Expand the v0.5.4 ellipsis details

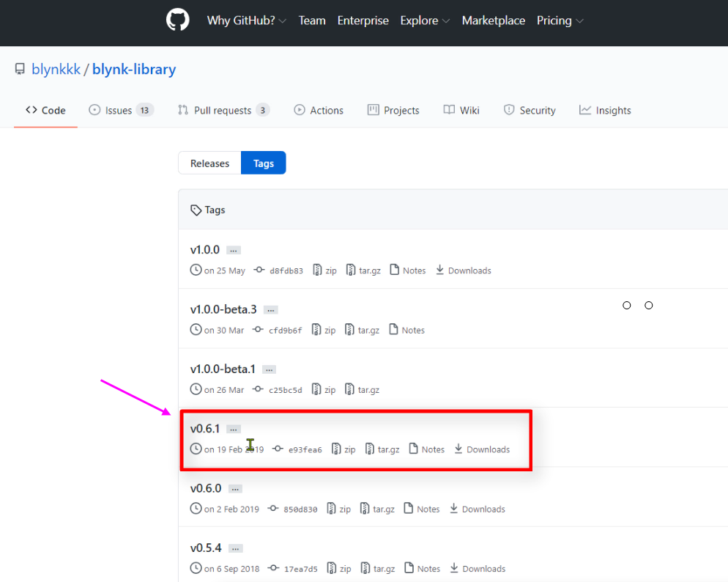click(x=235, y=548)
